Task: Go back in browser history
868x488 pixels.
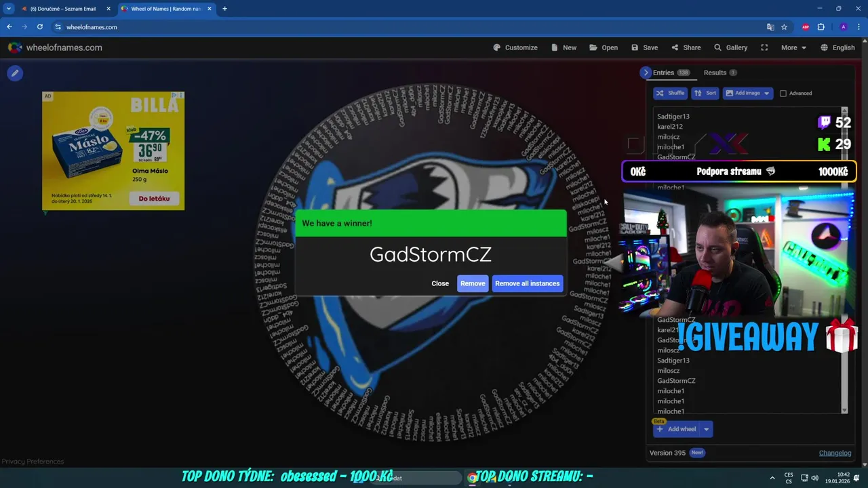Action: click(x=9, y=27)
